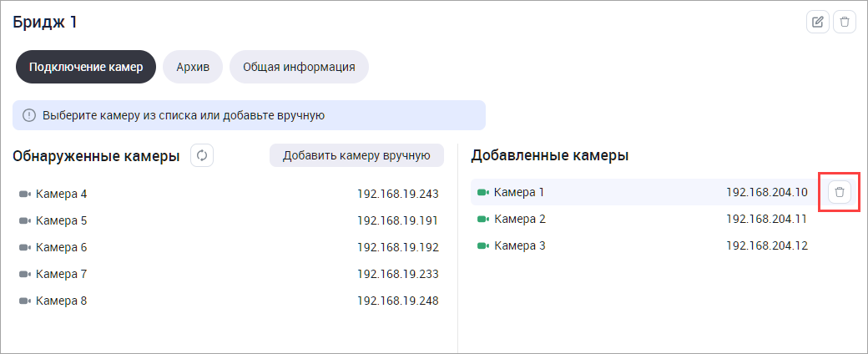Select the Подключение камер tab

tap(86, 67)
